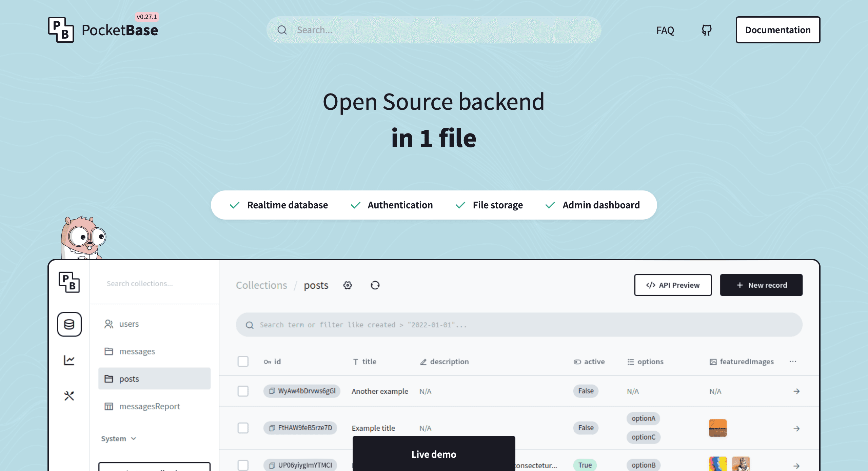Click the optionB tag

pos(643,465)
